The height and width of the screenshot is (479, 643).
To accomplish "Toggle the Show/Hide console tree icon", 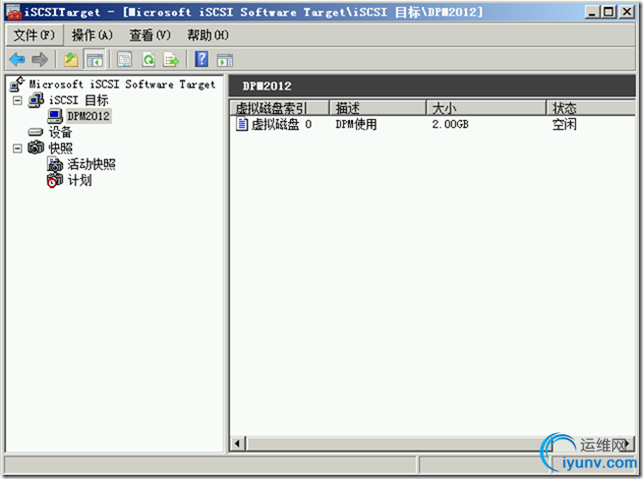I will pyautogui.click(x=95, y=60).
